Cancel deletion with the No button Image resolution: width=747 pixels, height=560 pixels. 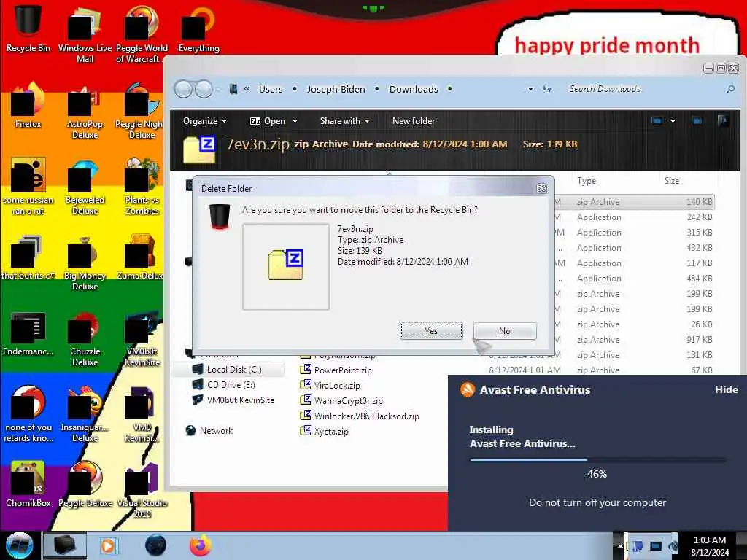505,331
